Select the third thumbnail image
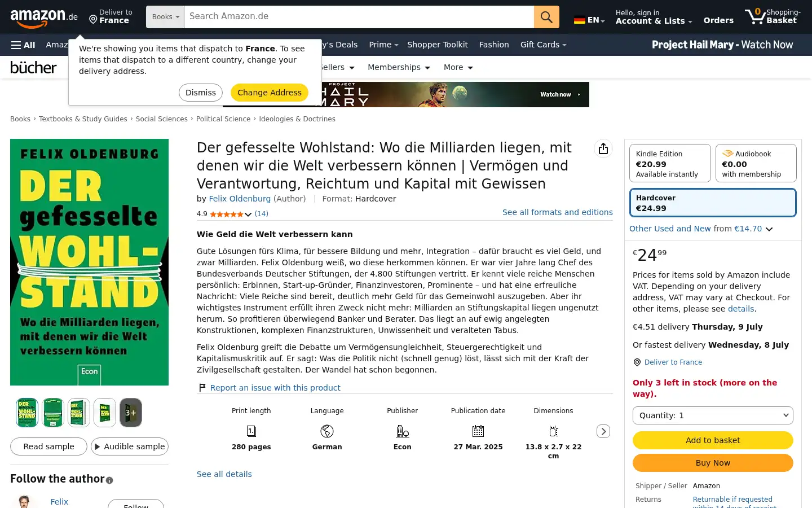The image size is (812, 508). [x=79, y=413]
